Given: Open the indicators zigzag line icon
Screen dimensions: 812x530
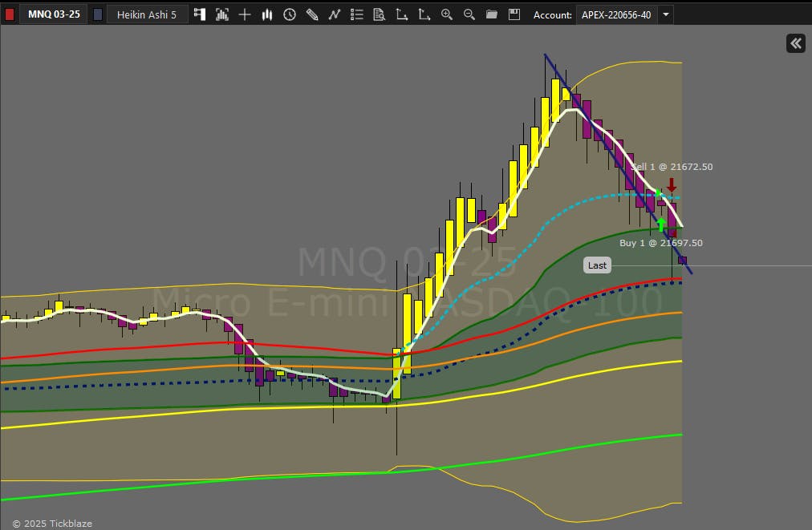Looking at the screenshot, I should (335, 14).
